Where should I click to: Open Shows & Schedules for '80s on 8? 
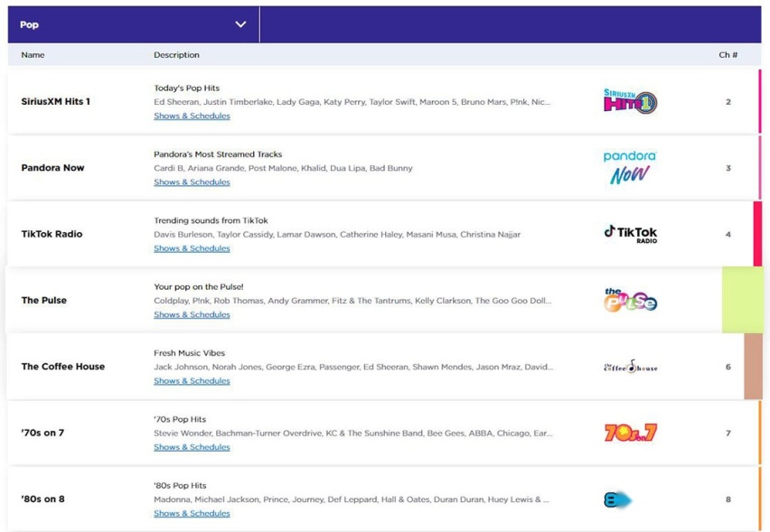coord(192,513)
